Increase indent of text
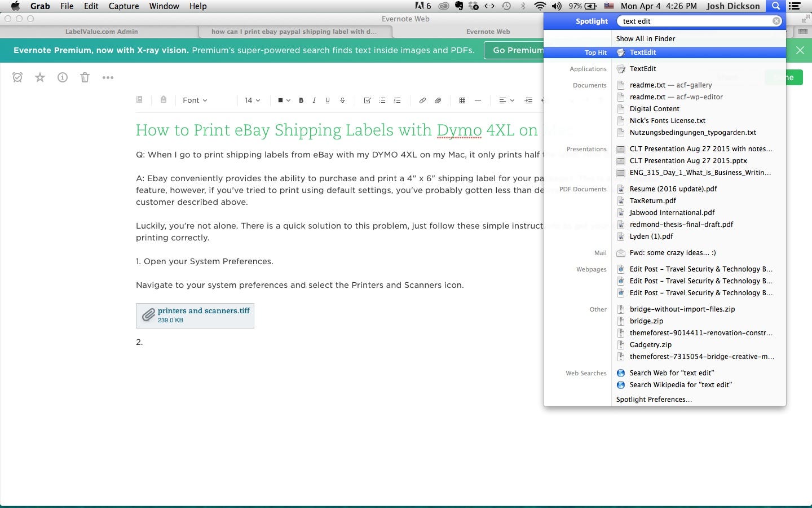The height and width of the screenshot is (508, 812). 528,100
